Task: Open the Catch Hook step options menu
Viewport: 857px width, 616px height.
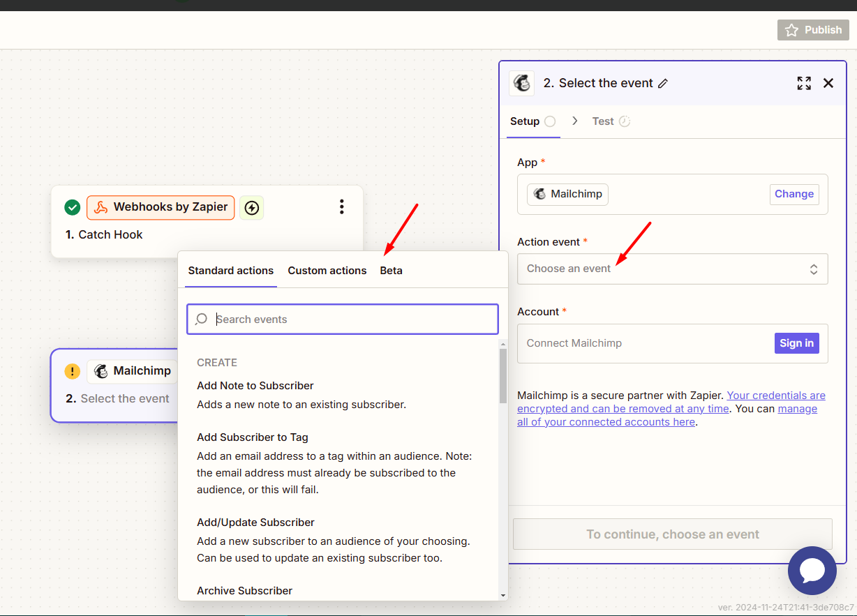Action: (x=342, y=206)
